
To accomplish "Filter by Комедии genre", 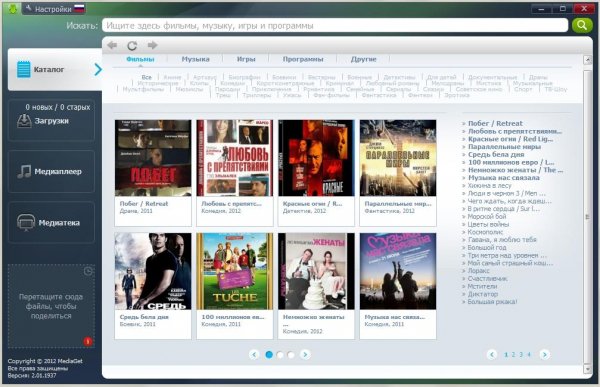I will tap(233, 83).
